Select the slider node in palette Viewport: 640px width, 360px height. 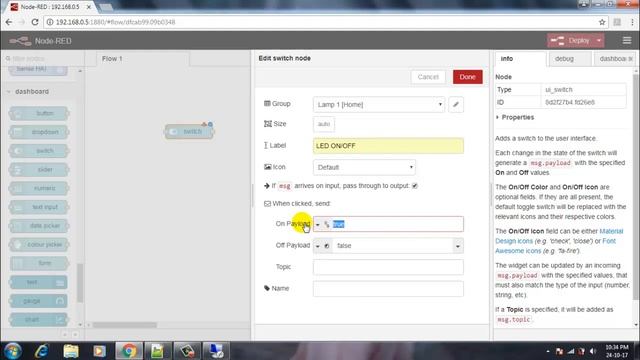pyautogui.click(x=39, y=170)
